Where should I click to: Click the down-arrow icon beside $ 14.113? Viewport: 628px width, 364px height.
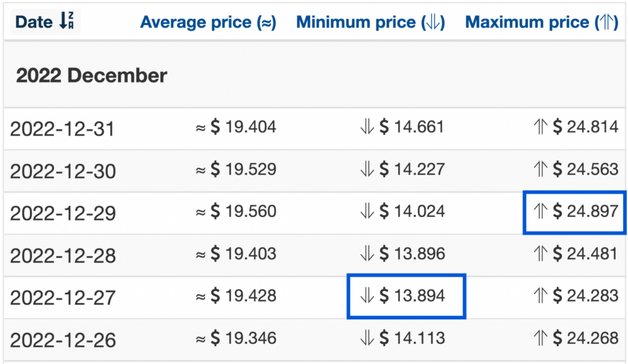[367, 338]
